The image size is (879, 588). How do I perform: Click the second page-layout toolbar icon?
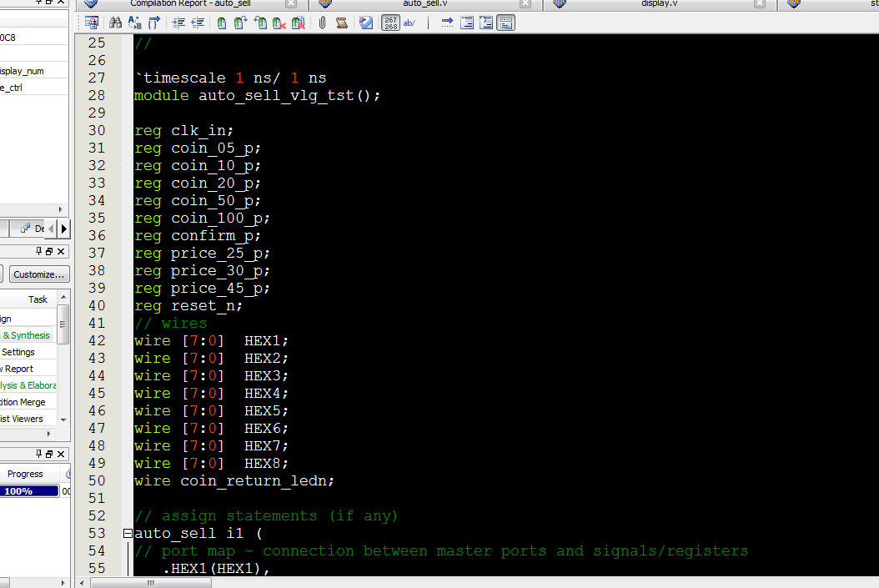pos(486,23)
